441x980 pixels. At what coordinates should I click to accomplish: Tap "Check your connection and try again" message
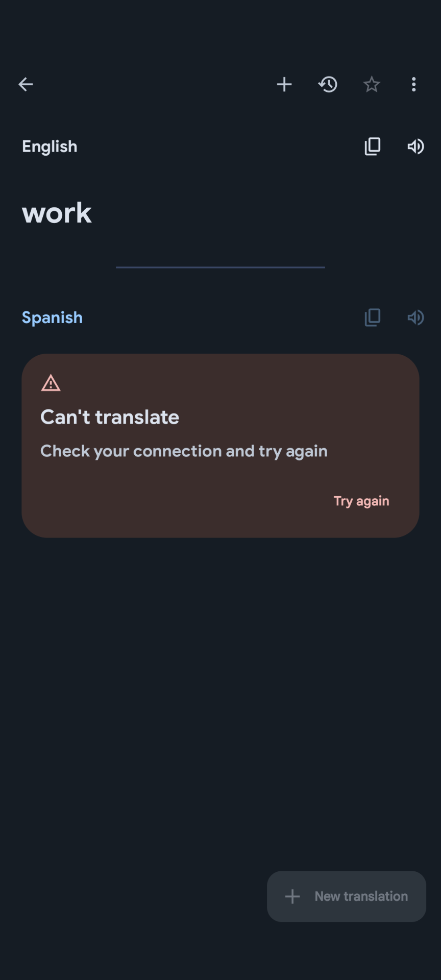click(x=184, y=451)
